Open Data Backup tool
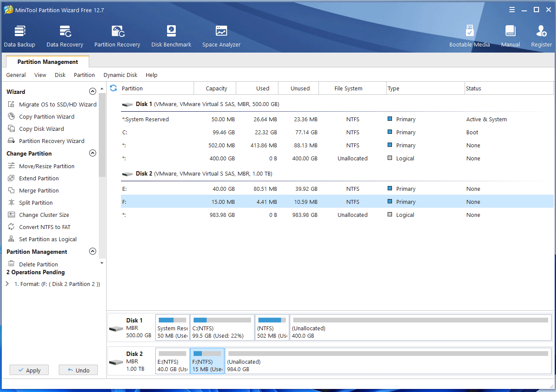Image resolution: width=556 pixels, height=392 pixels. (x=20, y=37)
